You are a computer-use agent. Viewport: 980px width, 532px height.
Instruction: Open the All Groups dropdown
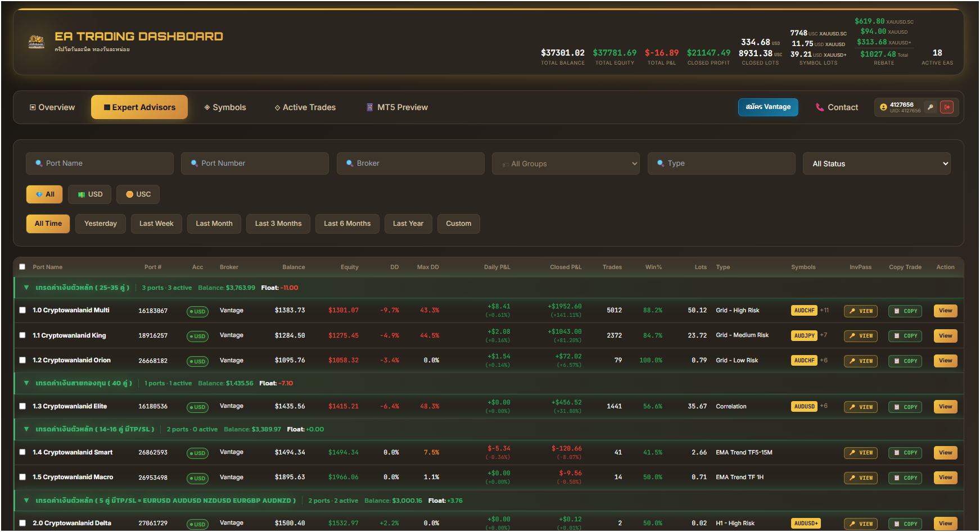pos(566,163)
